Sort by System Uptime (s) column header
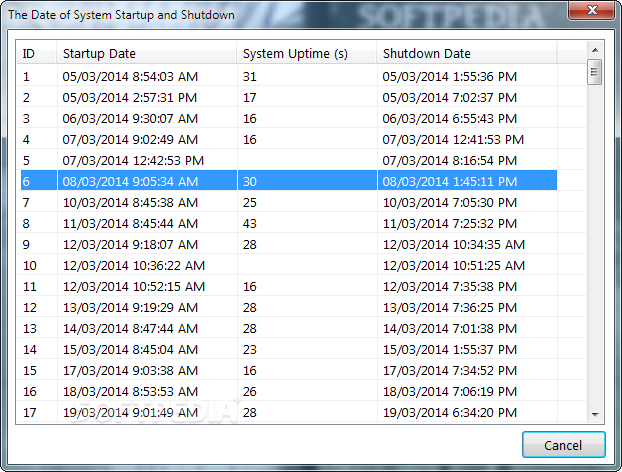 point(307,54)
